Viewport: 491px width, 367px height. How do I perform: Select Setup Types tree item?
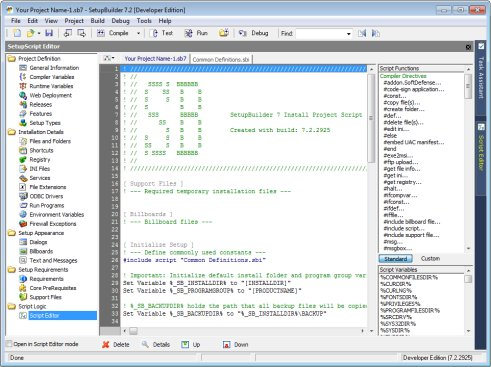pyautogui.click(x=45, y=123)
